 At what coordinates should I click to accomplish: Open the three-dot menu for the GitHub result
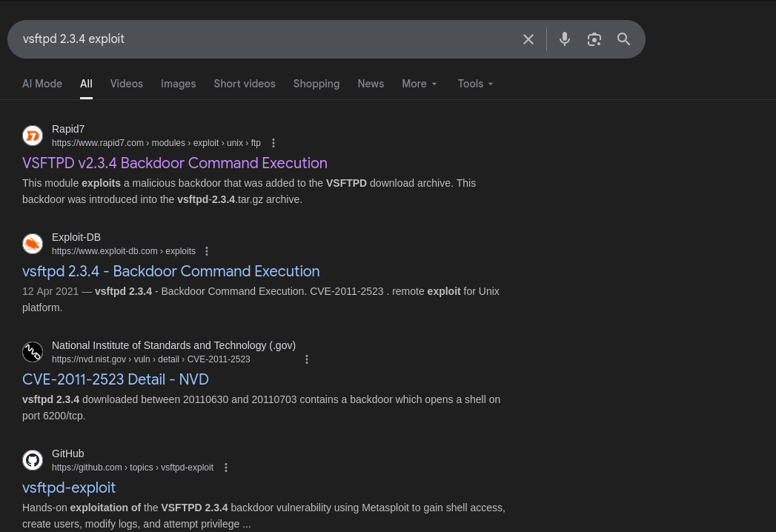226,468
